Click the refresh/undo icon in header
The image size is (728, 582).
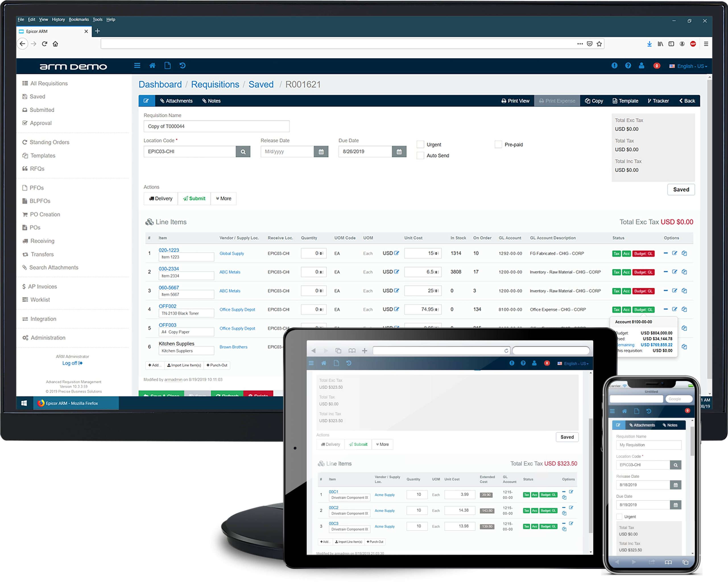[x=184, y=65]
